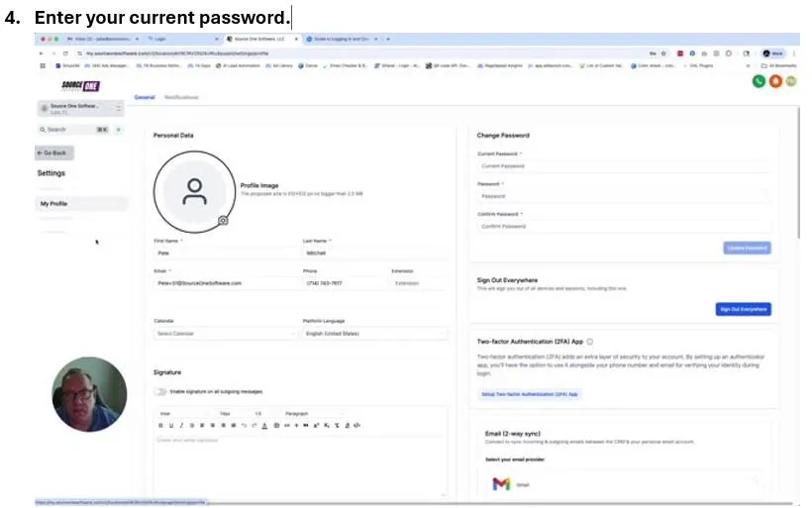This screenshot has width=812, height=508.
Task: Open the Platform Language dropdown
Action: (x=375, y=334)
